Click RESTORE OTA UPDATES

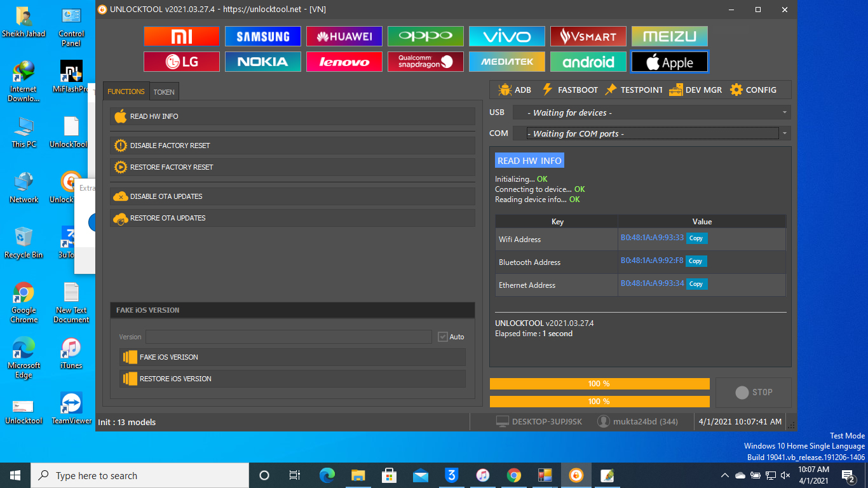coord(292,218)
